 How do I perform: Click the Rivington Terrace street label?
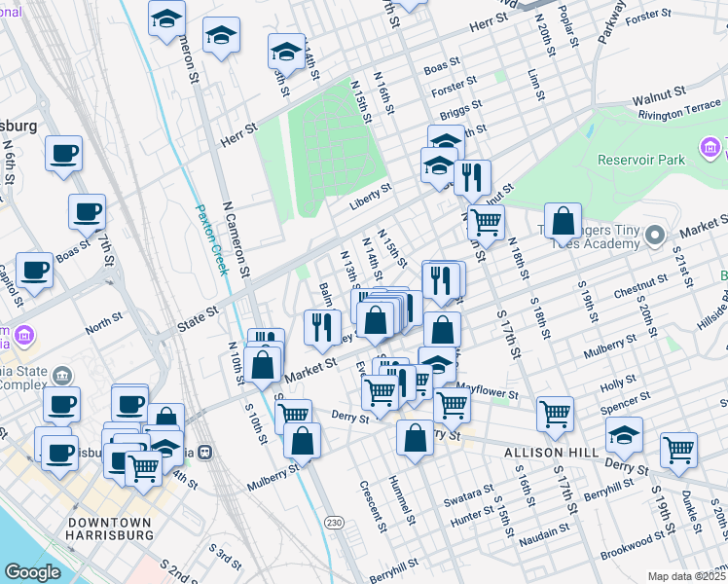click(x=679, y=109)
